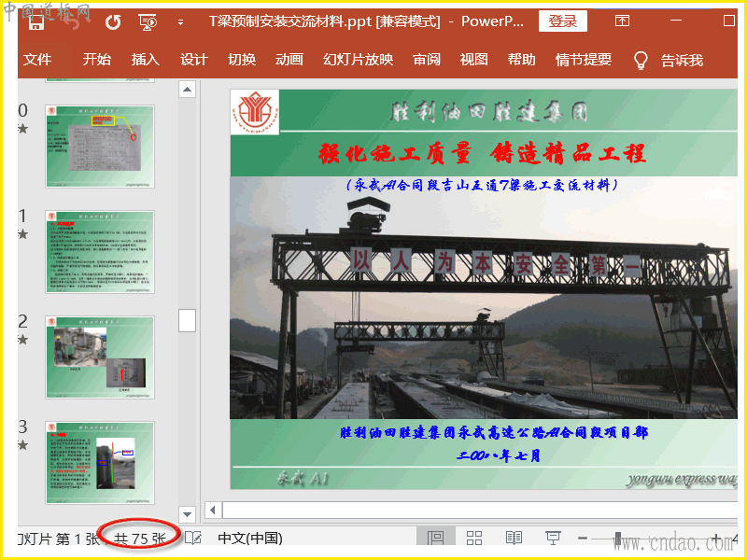This screenshot has height=560, width=747.
Task: Click animation star icon beside table slide
Action: coord(22,129)
